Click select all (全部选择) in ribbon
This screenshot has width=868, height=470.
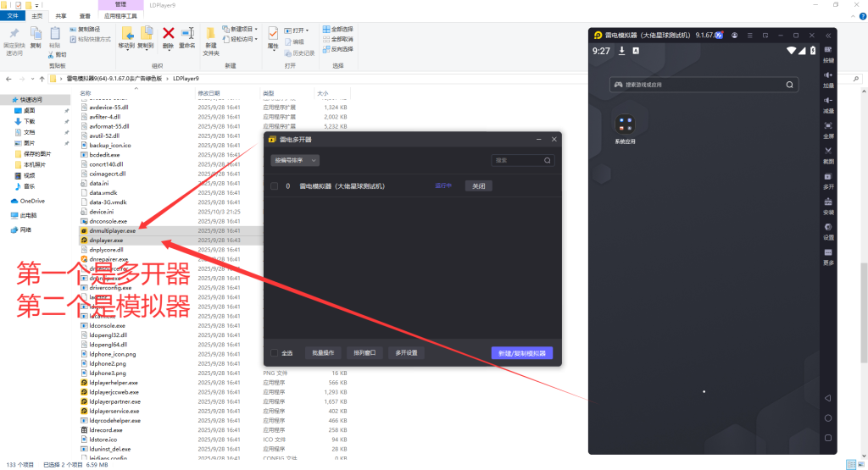[337, 30]
